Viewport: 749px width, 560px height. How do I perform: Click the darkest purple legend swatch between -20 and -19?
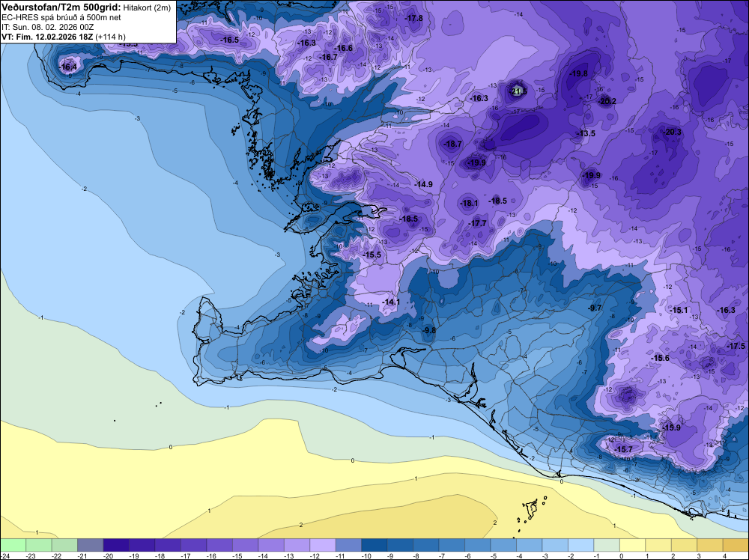pos(116,545)
